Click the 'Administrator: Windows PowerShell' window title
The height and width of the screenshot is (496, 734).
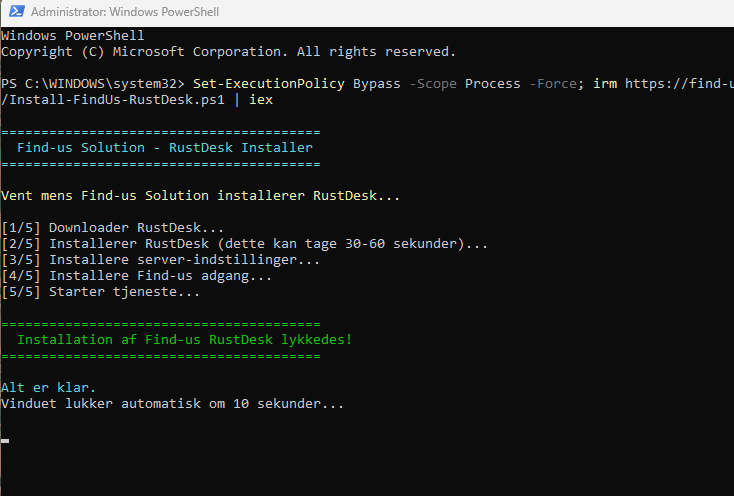[125, 12]
